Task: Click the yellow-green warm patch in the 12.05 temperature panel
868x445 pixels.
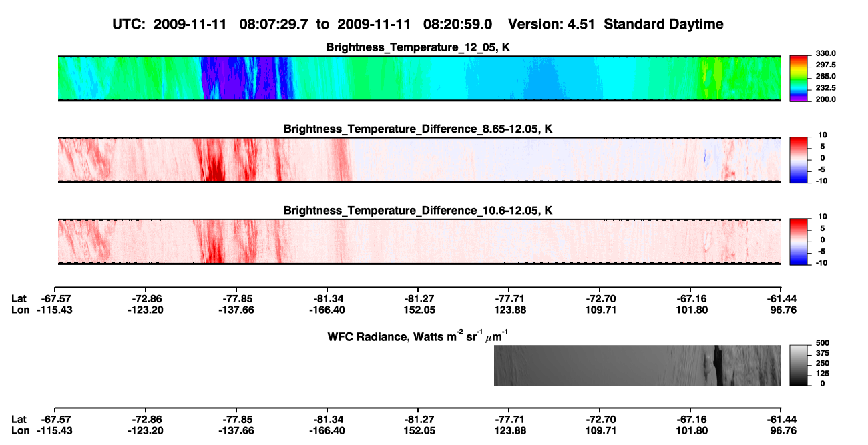Action: [710, 79]
